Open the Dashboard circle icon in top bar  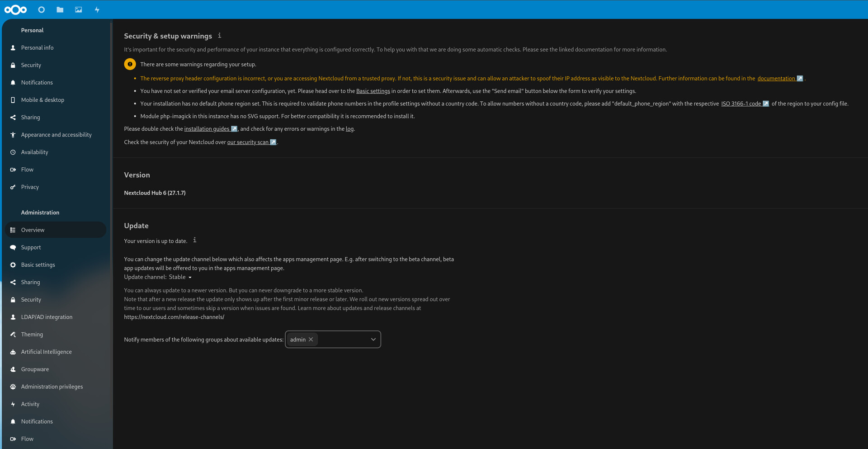(x=41, y=9)
